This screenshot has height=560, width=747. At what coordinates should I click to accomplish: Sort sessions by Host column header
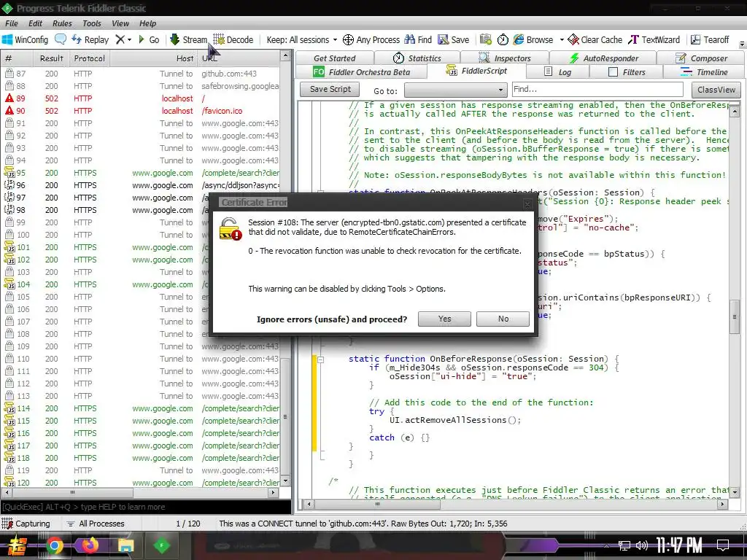click(154, 58)
